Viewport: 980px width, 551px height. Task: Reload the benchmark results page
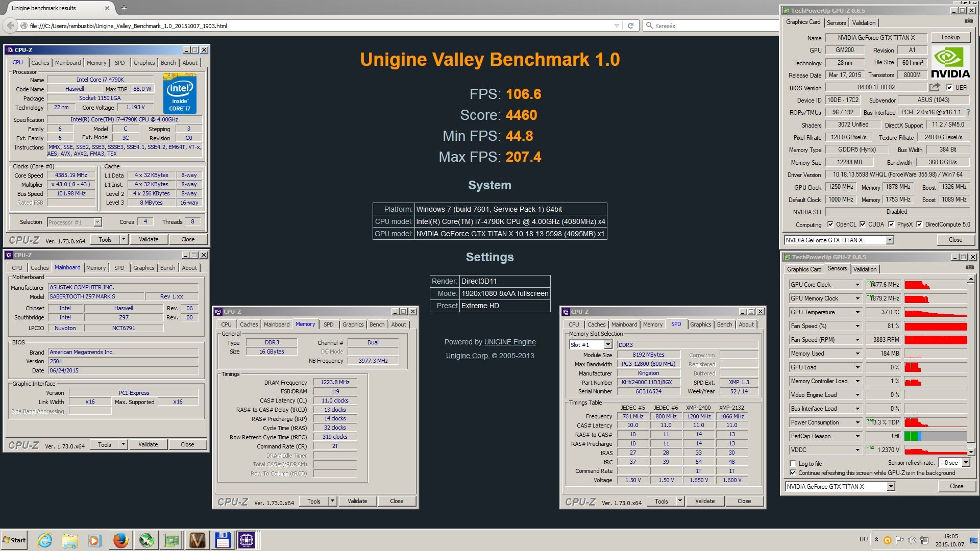(630, 26)
